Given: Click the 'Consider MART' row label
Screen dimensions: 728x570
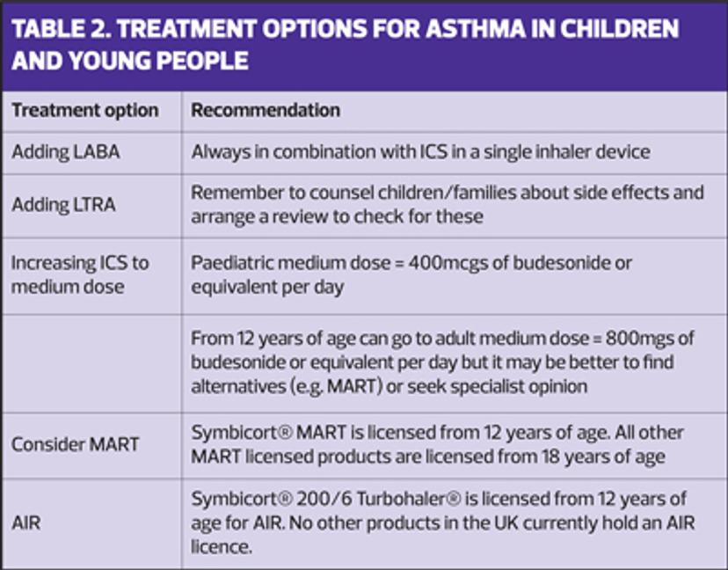Looking at the screenshot, I should (x=75, y=444).
